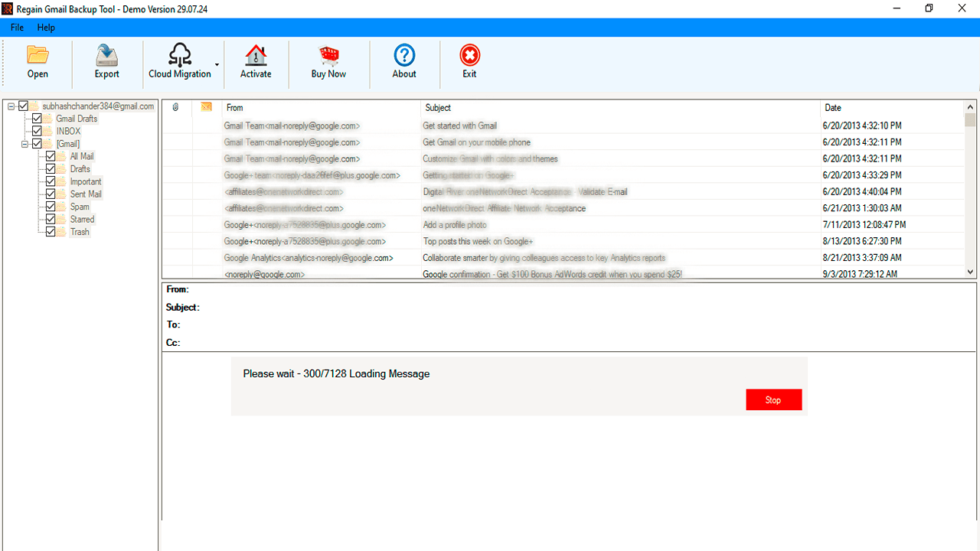Collapse the [Gmail] tree node
This screenshot has height=551, width=980.
point(25,144)
